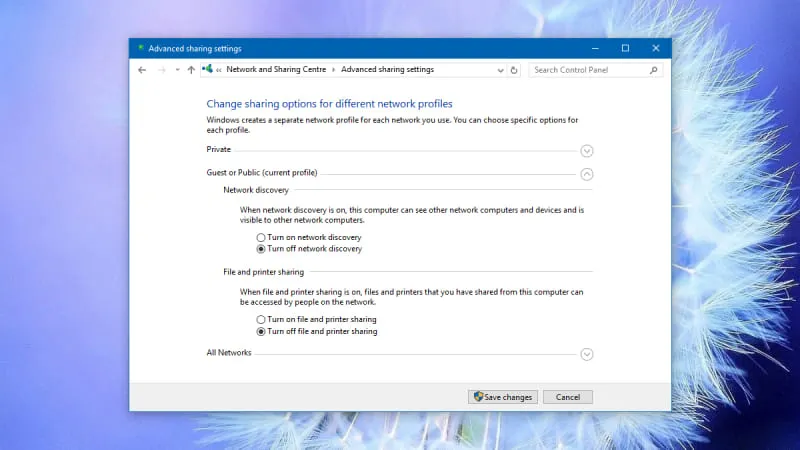
Task: Refresh the Advanced sharing settings page
Action: pyautogui.click(x=514, y=70)
